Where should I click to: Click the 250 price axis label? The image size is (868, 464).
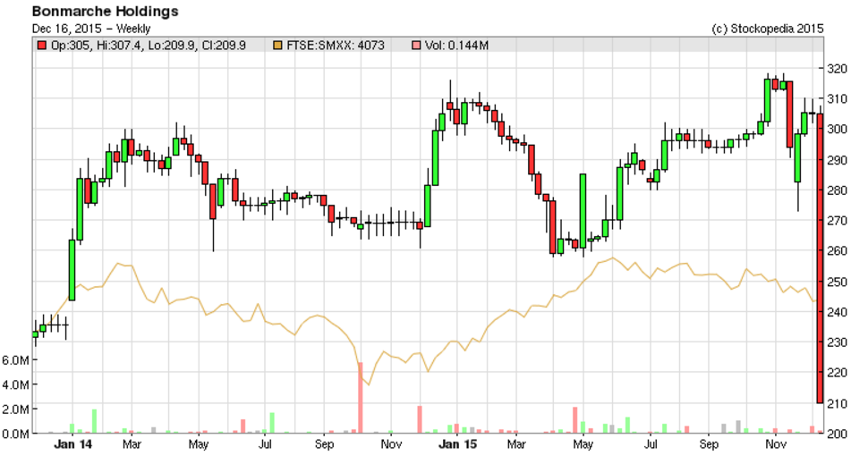837,282
